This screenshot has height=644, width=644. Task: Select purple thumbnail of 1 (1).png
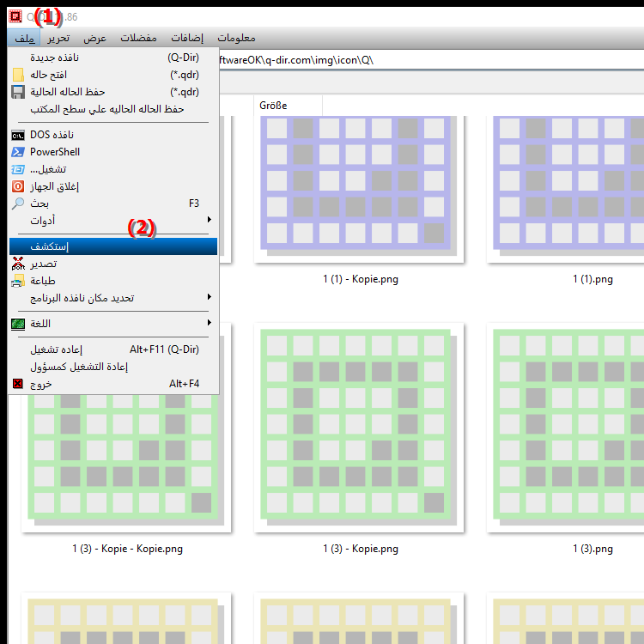[x=566, y=190]
